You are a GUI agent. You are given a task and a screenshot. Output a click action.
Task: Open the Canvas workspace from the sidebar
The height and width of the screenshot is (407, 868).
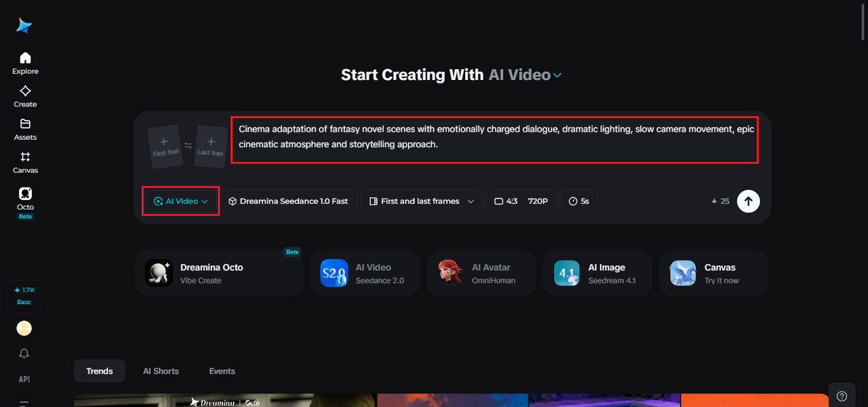[25, 162]
